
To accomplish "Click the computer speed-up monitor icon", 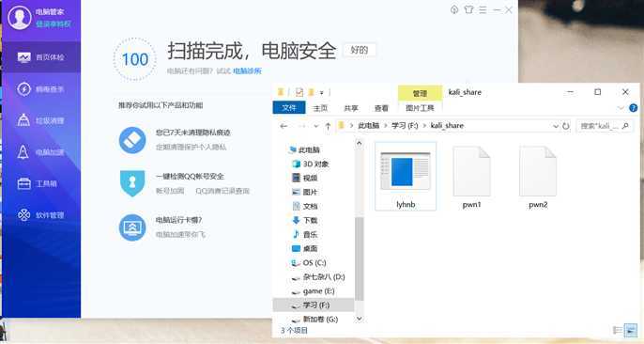I will pos(132,227).
